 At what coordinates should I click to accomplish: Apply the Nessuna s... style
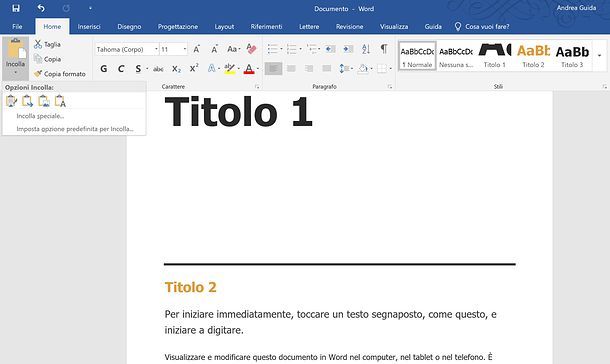click(456, 56)
